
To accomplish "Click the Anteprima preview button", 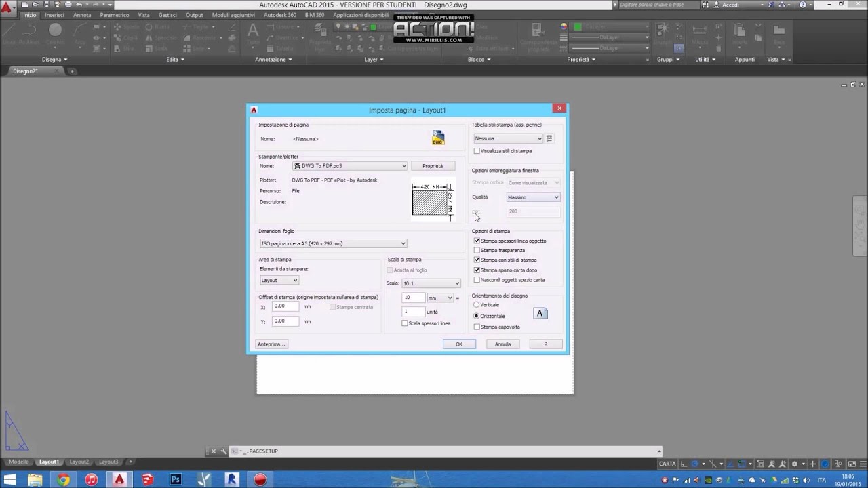I will 271,344.
